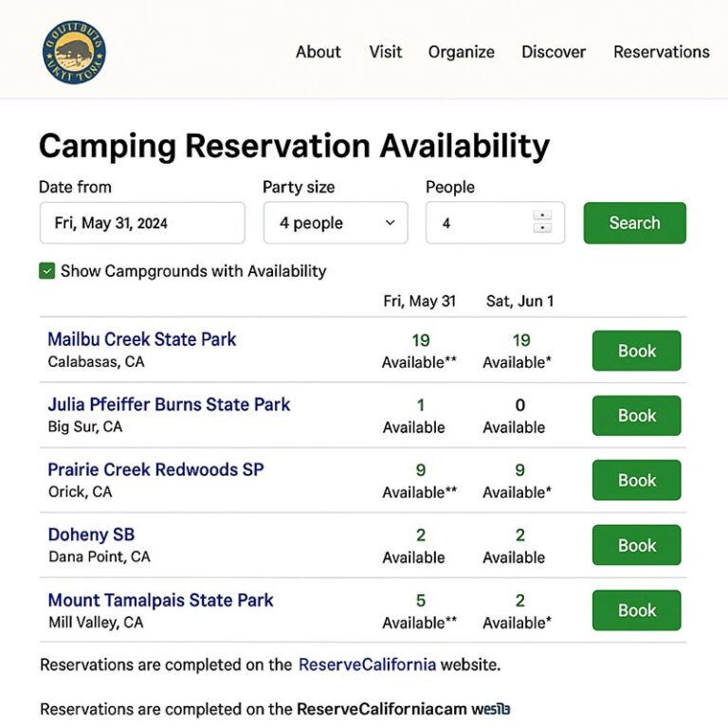Open the Party size dropdown
The width and height of the screenshot is (728, 728).
pos(336,223)
